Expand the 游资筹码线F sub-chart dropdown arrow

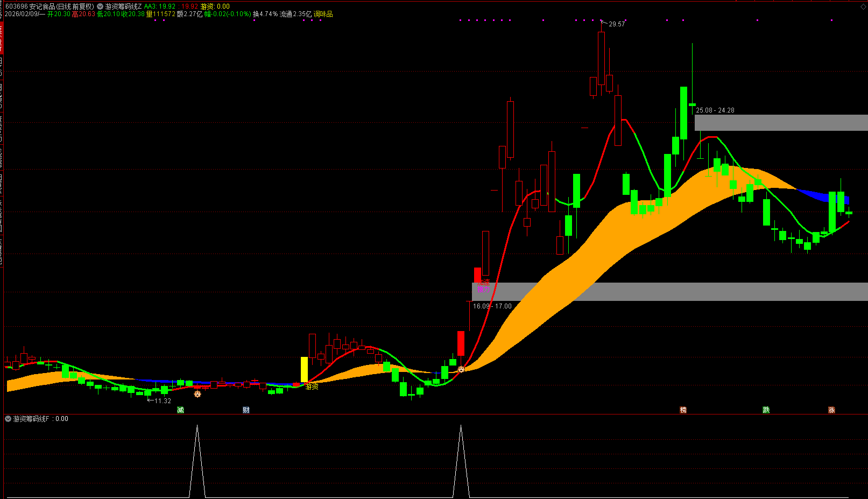point(8,419)
